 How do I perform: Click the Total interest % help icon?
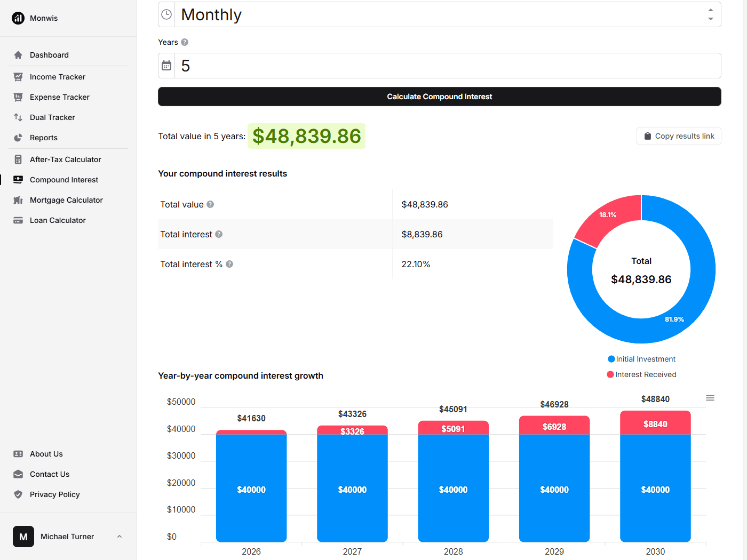tap(229, 264)
